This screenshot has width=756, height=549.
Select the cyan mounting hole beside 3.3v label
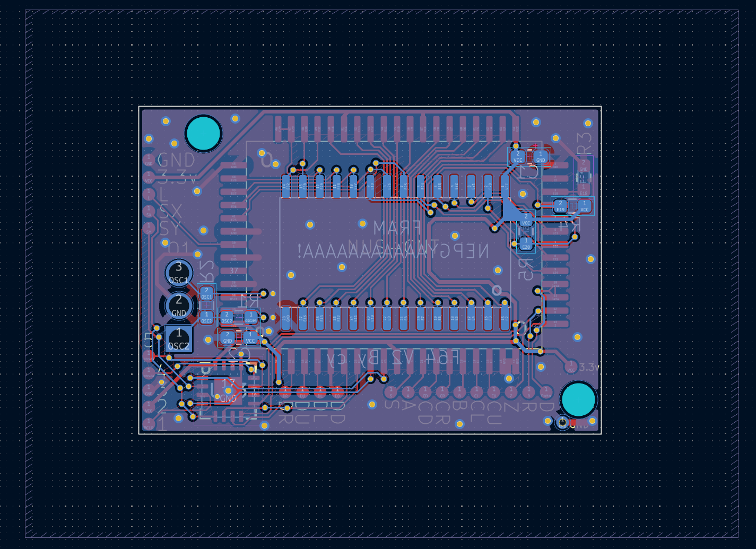click(578, 400)
